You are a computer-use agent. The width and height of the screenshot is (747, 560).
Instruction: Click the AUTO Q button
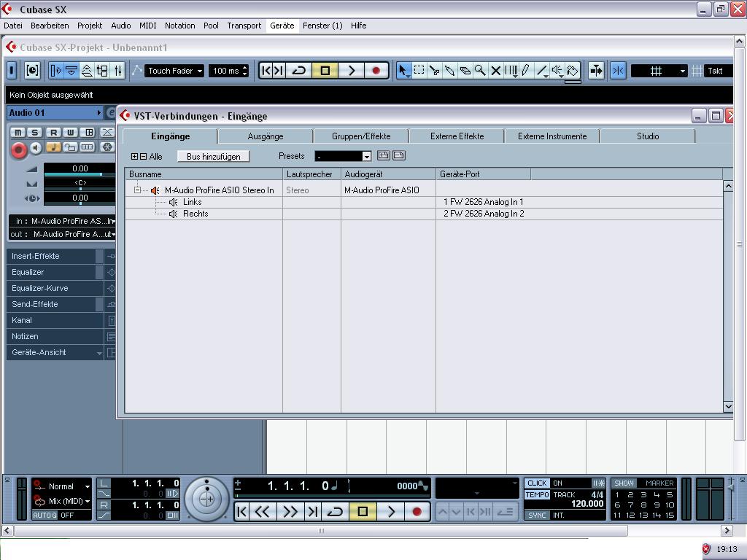(44, 516)
